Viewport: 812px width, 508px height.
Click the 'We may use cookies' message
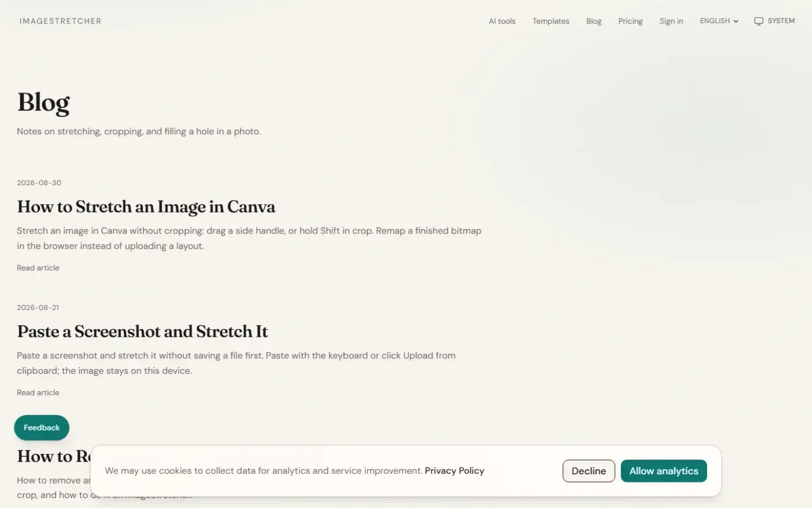coord(263,471)
